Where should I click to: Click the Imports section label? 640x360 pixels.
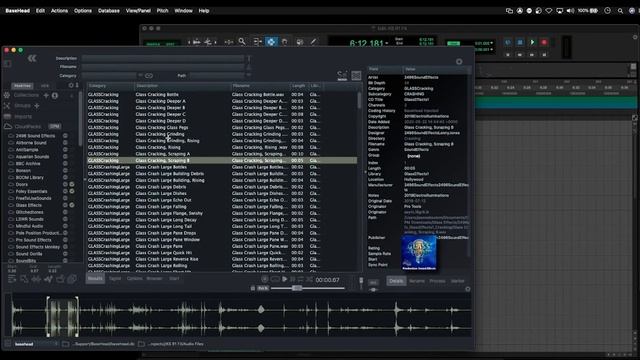tap(23, 116)
